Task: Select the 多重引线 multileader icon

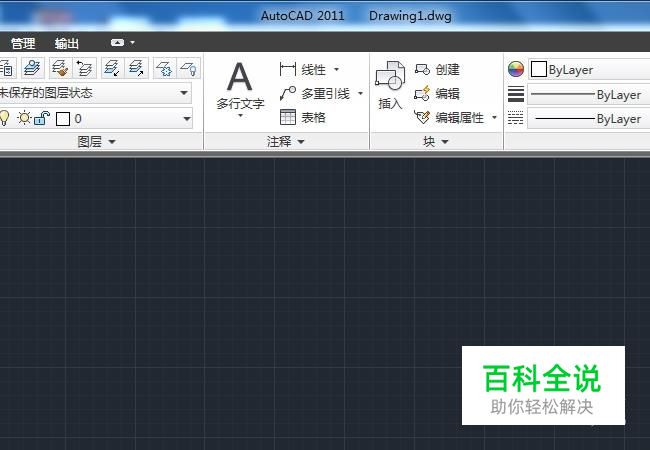Action: point(288,94)
